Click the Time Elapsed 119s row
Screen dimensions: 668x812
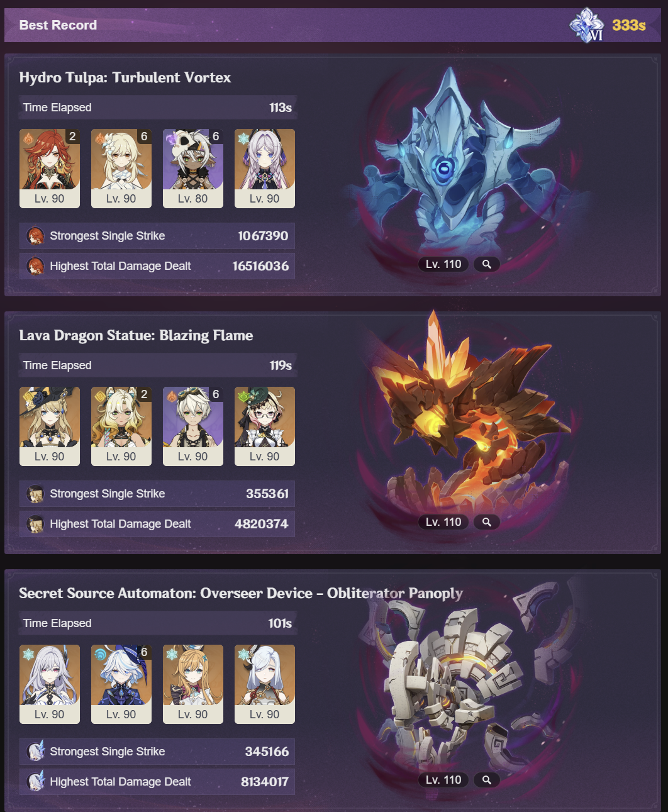[157, 365]
